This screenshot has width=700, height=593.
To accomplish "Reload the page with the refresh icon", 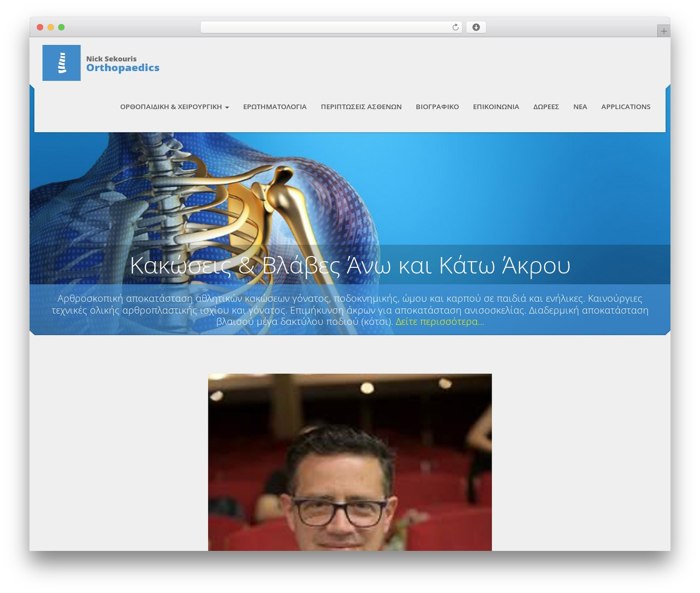I will coord(455,27).
